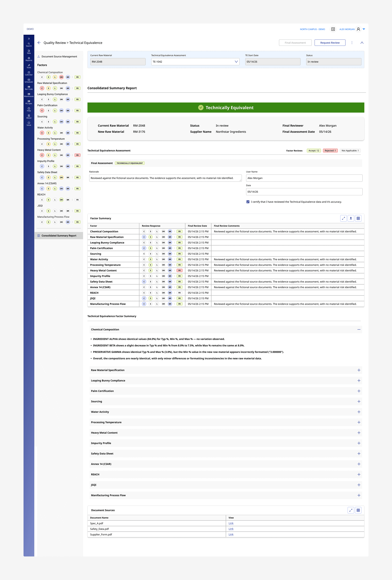Expand the Sourcing factor section

(x=359, y=402)
